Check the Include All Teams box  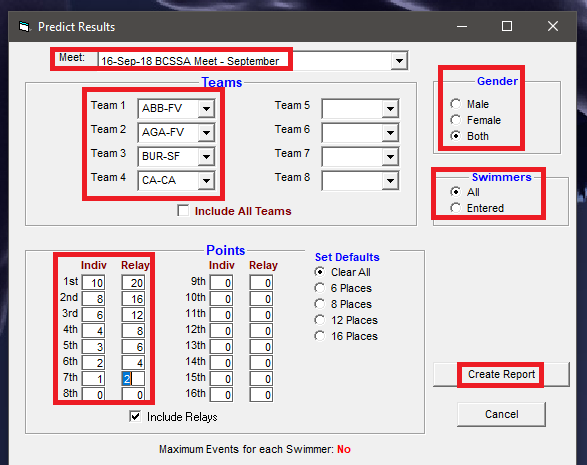pos(183,210)
